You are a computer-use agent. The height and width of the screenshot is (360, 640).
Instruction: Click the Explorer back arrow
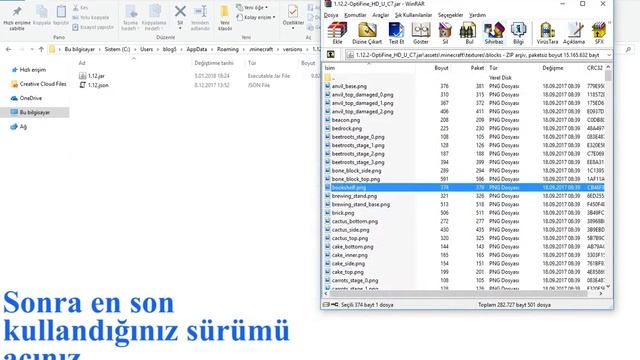(9, 49)
